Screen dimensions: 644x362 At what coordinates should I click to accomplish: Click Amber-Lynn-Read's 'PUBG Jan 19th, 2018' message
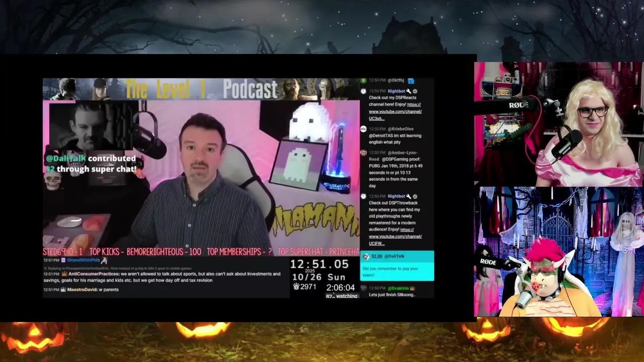point(395,172)
